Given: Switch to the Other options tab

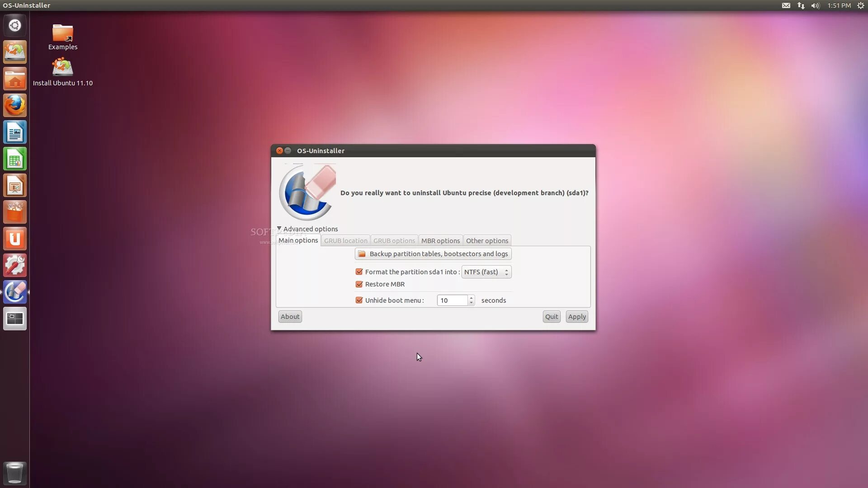Looking at the screenshot, I should pos(487,241).
